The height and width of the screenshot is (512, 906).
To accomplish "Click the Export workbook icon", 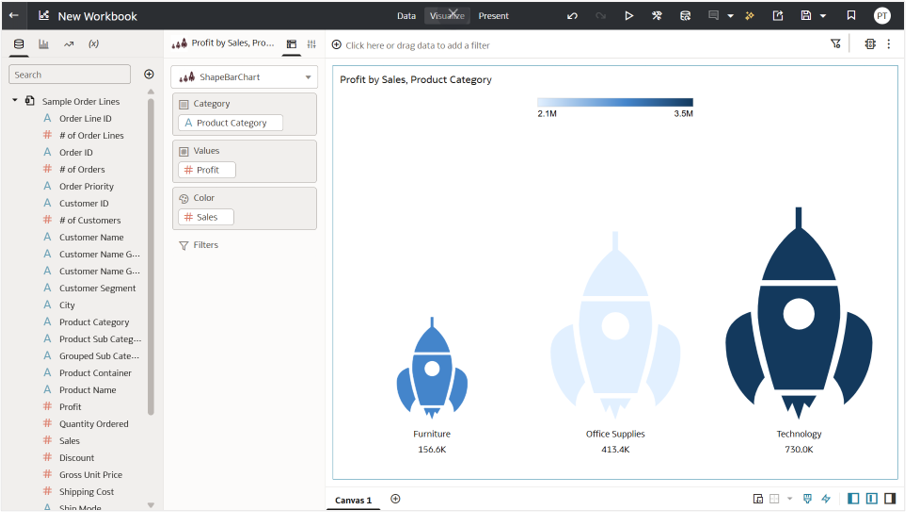I will click(x=778, y=16).
